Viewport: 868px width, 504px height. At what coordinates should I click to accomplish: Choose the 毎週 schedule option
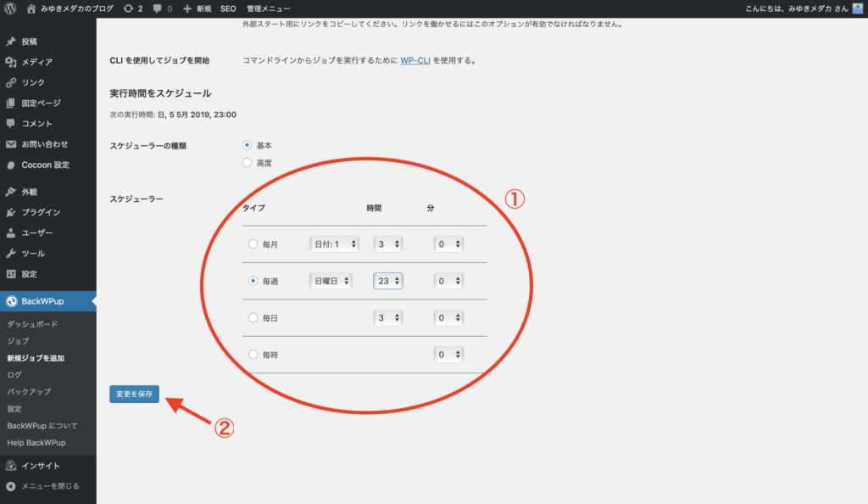coord(253,281)
